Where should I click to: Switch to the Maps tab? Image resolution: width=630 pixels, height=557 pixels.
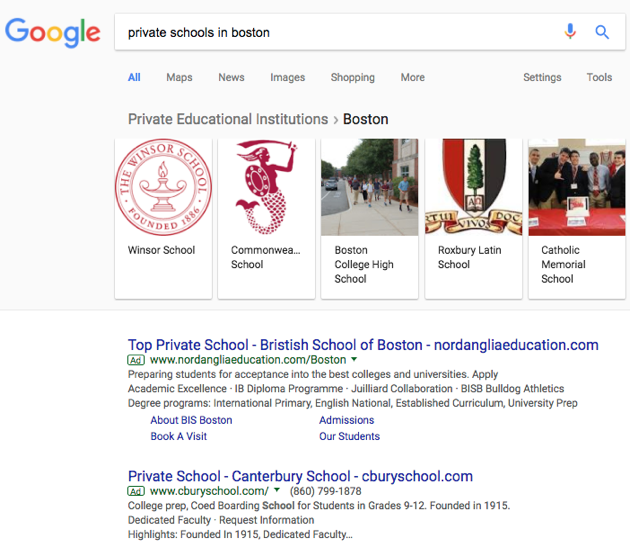[x=179, y=77]
